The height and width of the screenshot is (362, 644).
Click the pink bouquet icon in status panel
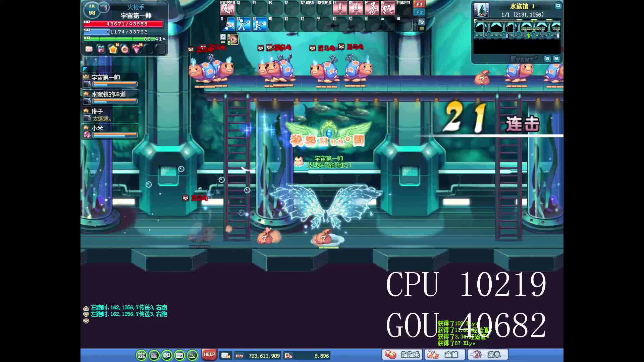[x=137, y=49]
